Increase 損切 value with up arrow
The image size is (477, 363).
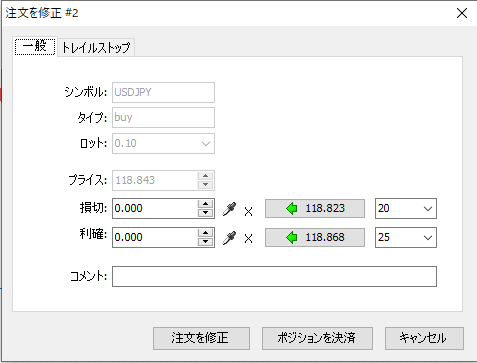(x=205, y=204)
